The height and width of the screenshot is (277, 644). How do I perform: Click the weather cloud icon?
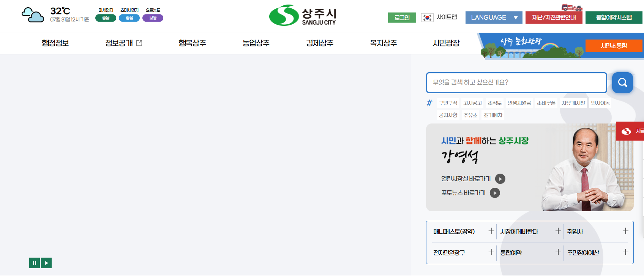click(33, 15)
